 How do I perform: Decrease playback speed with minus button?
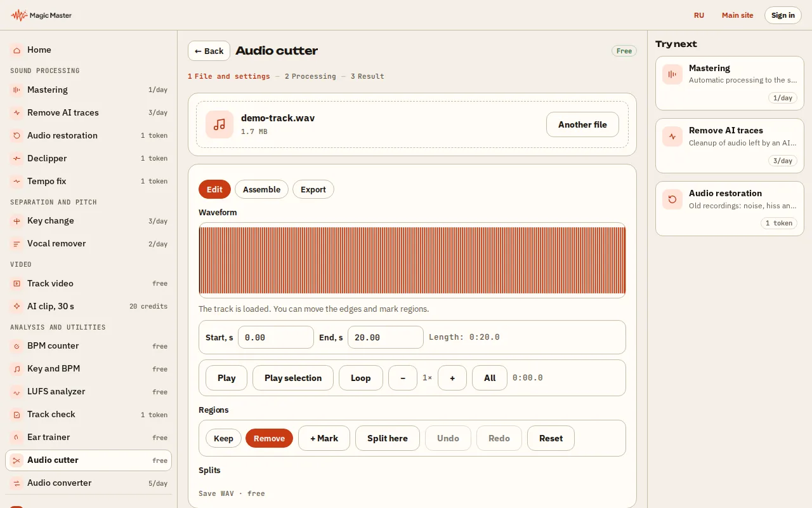pyautogui.click(x=403, y=378)
